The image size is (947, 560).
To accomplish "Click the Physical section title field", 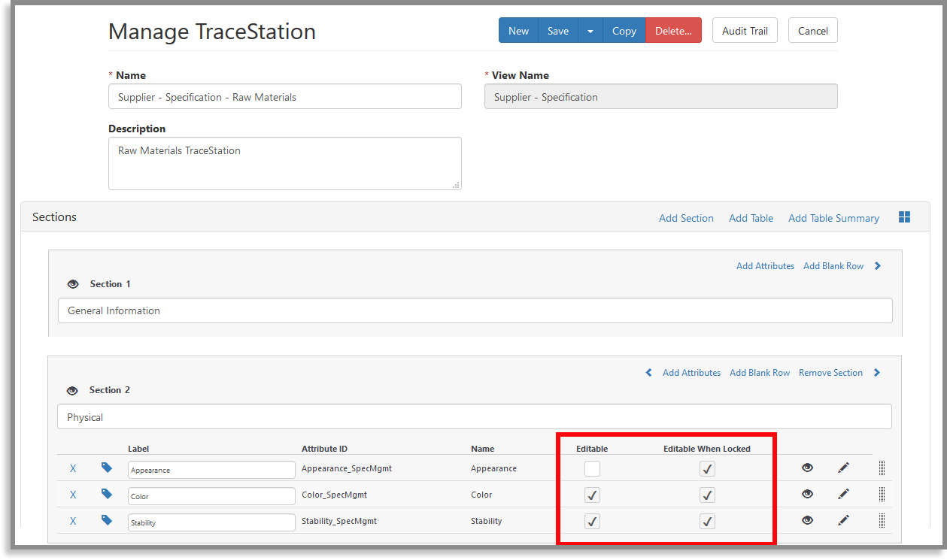I will [x=475, y=417].
